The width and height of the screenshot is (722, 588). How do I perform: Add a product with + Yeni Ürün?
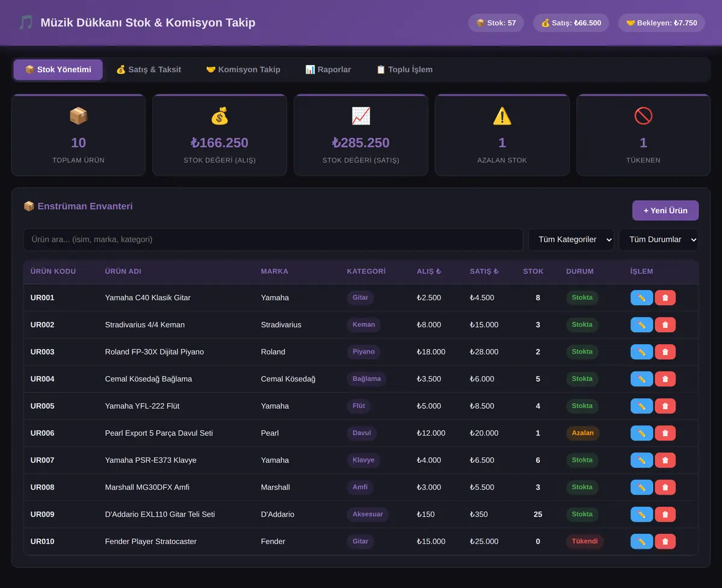tap(665, 211)
